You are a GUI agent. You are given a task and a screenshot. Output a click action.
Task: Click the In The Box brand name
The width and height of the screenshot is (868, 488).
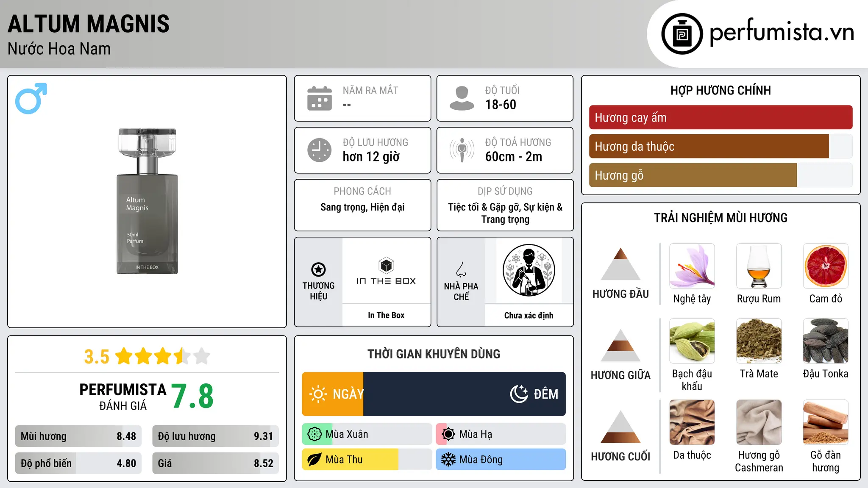point(386,315)
